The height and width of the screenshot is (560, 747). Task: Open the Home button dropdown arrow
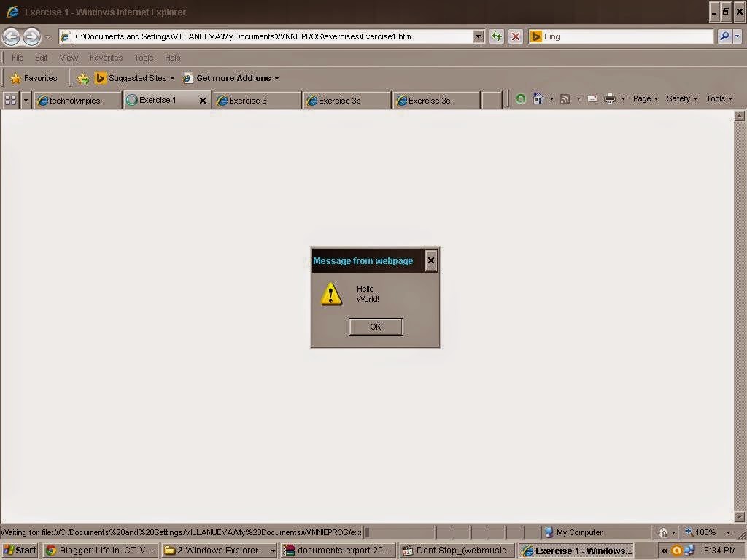click(x=551, y=99)
